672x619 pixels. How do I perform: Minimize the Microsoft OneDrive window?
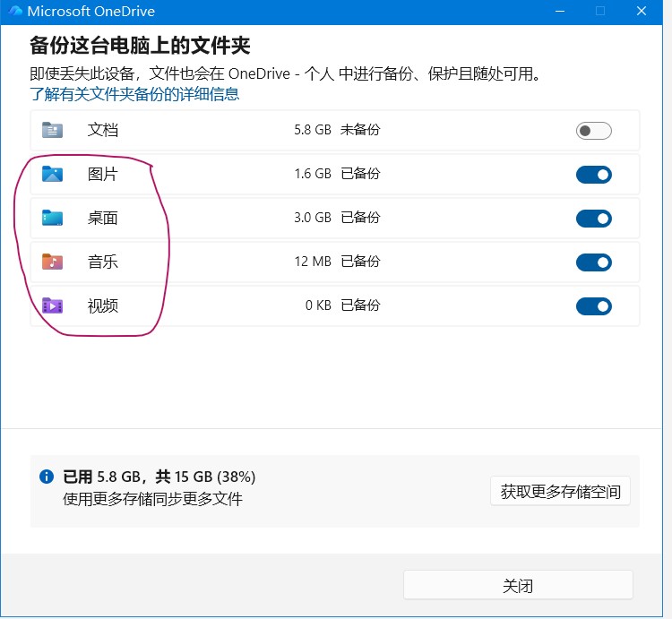click(560, 11)
